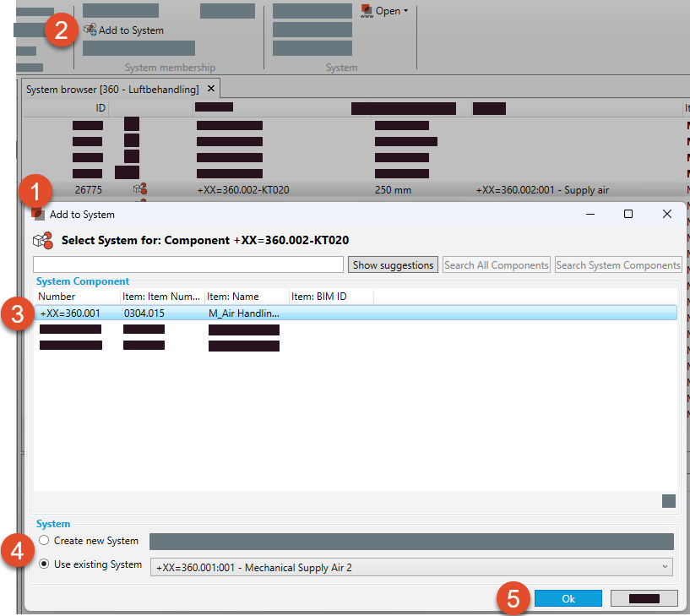Maximize the Add to System dialog
This screenshot has width=690, height=616.
pyautogui.click(x=628, y=215)
